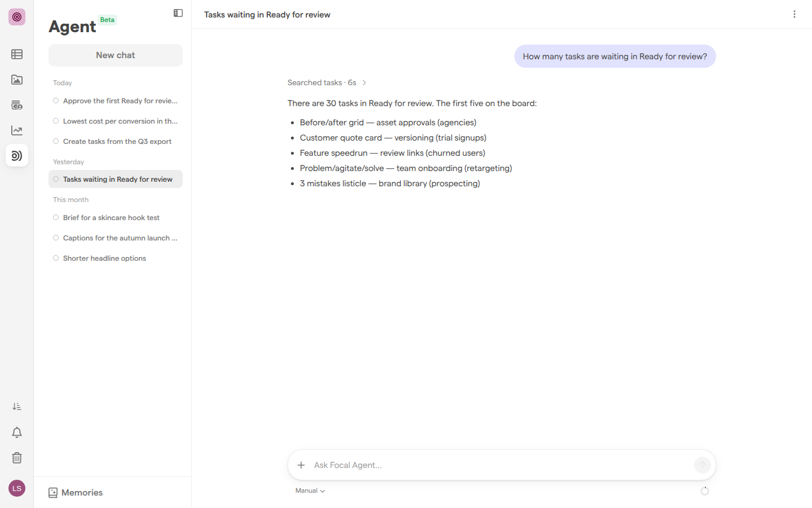Click the Customer quote card task line
Image resolution: width=812 pixels, height=508 pixels.
coord(393,138)
